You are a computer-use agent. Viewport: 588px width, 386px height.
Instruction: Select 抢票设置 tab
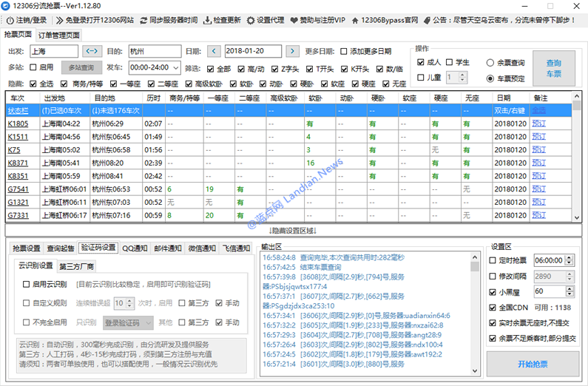pyautogui.click(x=26, y=248)
